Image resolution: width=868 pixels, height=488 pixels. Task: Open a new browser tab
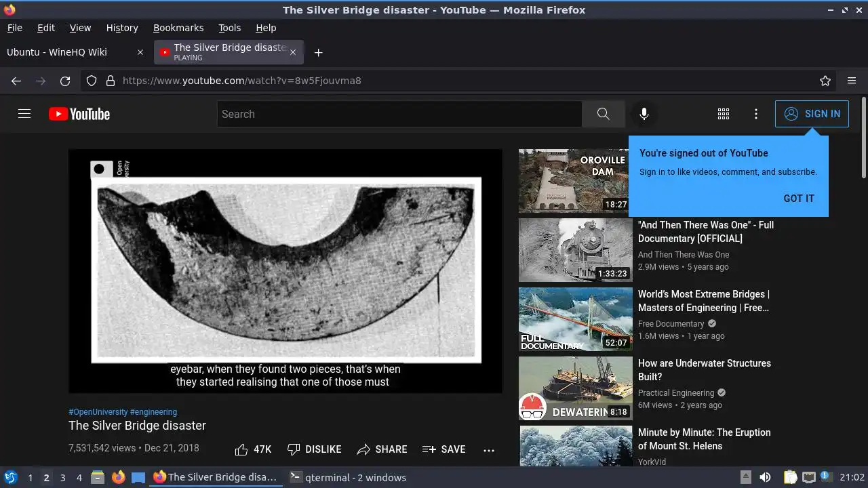[x=318, y=52]
